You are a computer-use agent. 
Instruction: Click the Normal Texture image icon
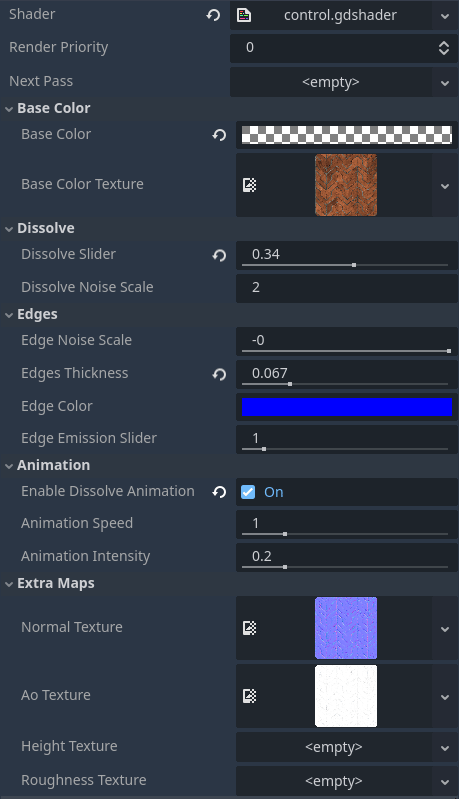250,628
